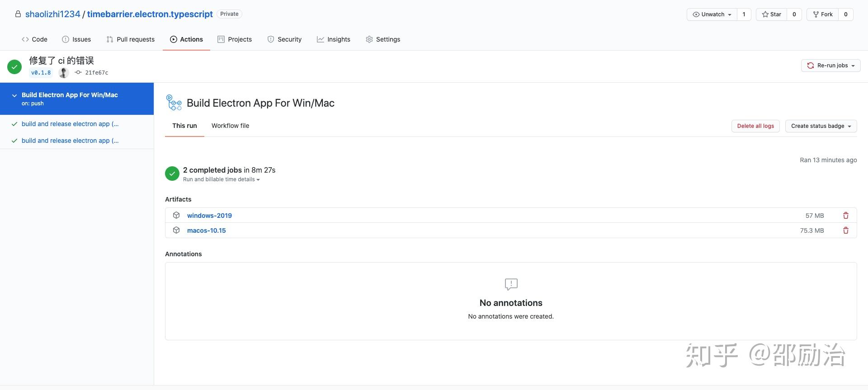Open the Issues tab

click(x=76, y=39)
